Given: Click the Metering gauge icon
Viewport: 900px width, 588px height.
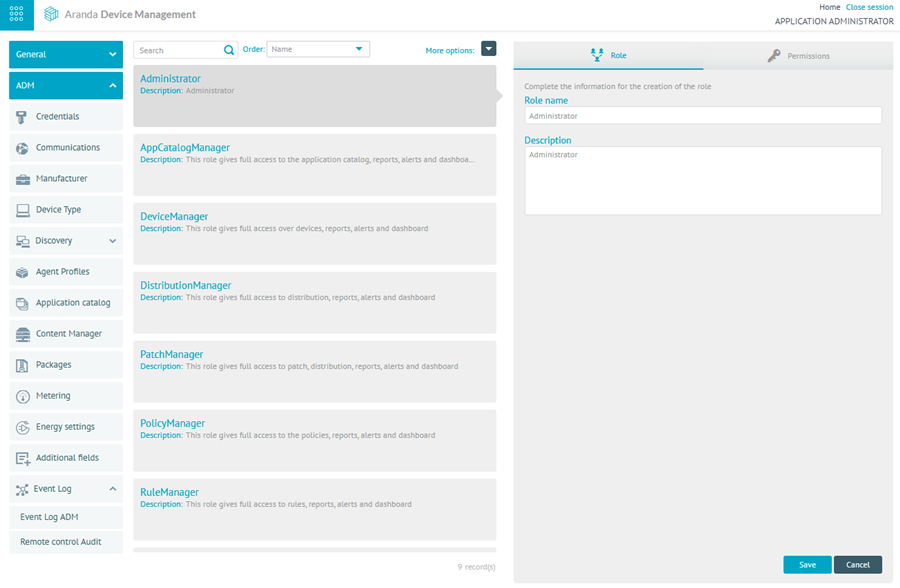Looking at the screenshot, I should (x=22, y=396).
